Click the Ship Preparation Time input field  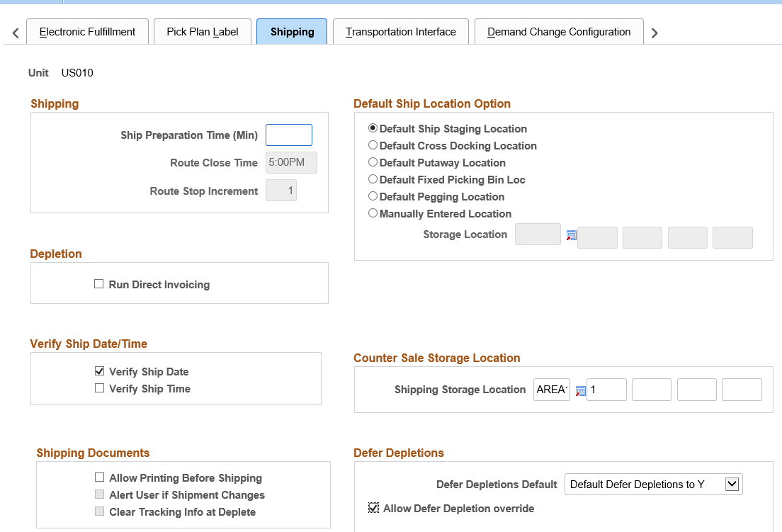pyautogui.click(x=288, y=135)
